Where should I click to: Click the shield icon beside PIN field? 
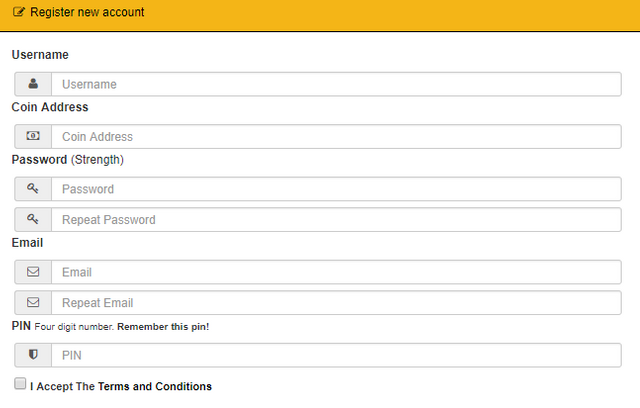(x=33, y=355)
